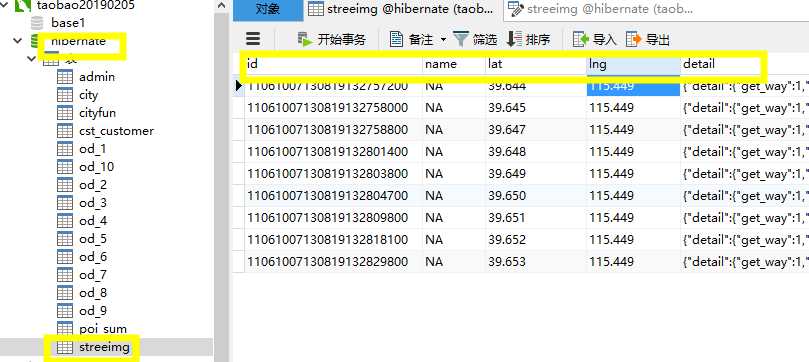Select the od_10 table
This screenshot has height=362, width=809.
click(96, 167)
